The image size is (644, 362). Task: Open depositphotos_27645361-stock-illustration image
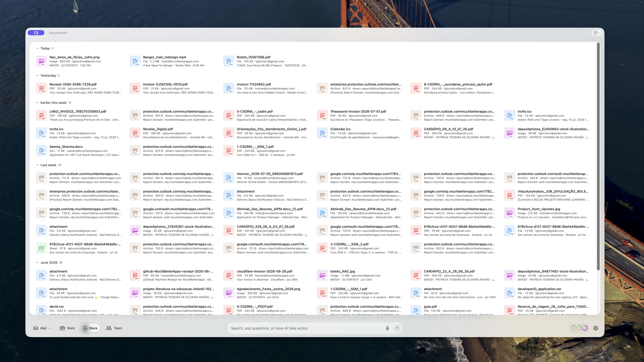coord(172,231)
